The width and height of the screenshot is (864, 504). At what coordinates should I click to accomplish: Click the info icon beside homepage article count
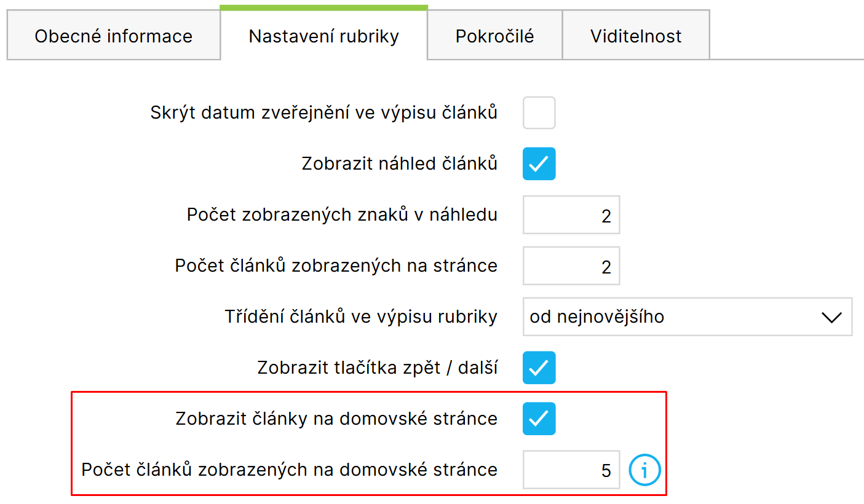pyautogui.click(x=644, y=471)
